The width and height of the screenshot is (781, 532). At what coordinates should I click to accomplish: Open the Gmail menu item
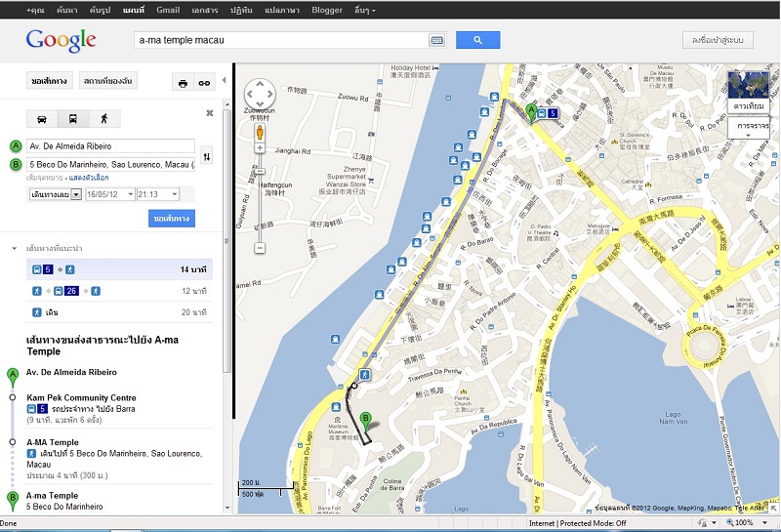(168, 10)
